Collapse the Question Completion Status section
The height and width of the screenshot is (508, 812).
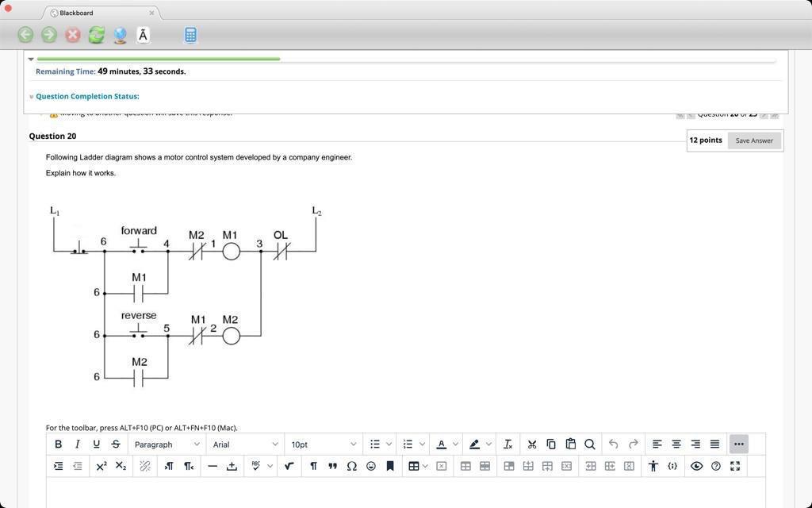[x=31, y=96]
